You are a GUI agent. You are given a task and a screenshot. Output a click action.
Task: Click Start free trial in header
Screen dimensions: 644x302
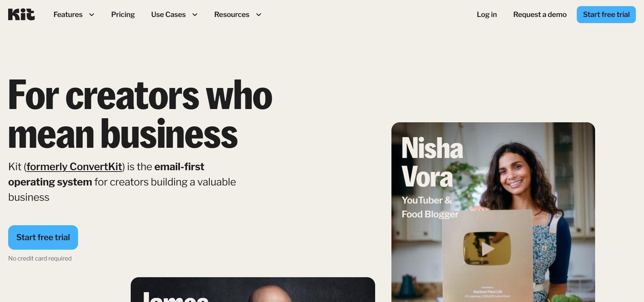606,15
